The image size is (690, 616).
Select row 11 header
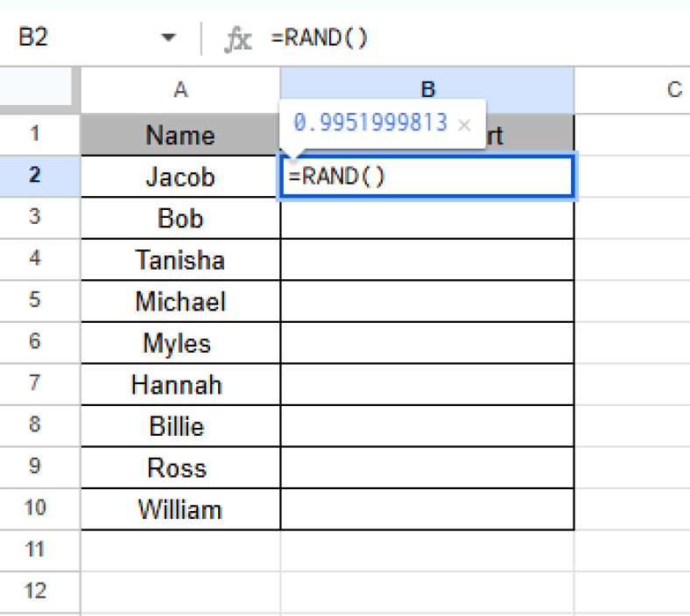click(x=36, y=549)
